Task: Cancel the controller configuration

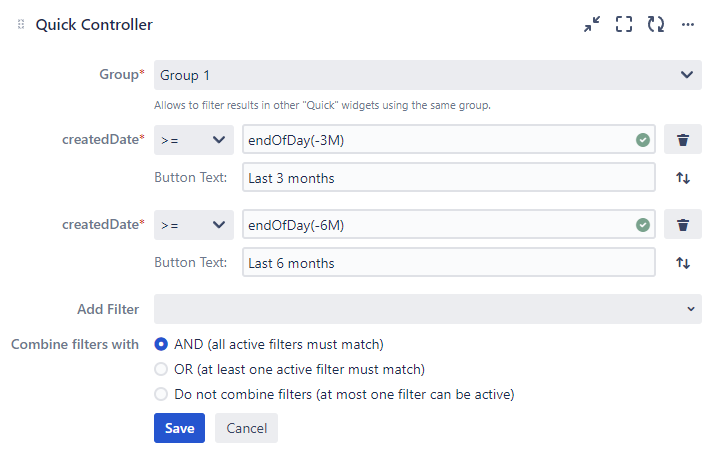Action: pyautogui.click(x=246, y=428)
